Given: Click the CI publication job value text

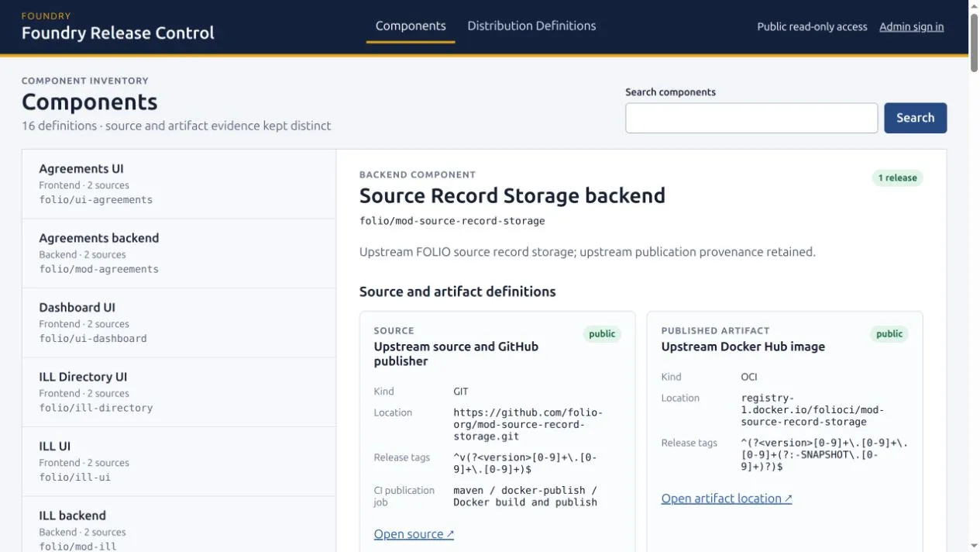Looking at the screenshot, I should 525,496.
